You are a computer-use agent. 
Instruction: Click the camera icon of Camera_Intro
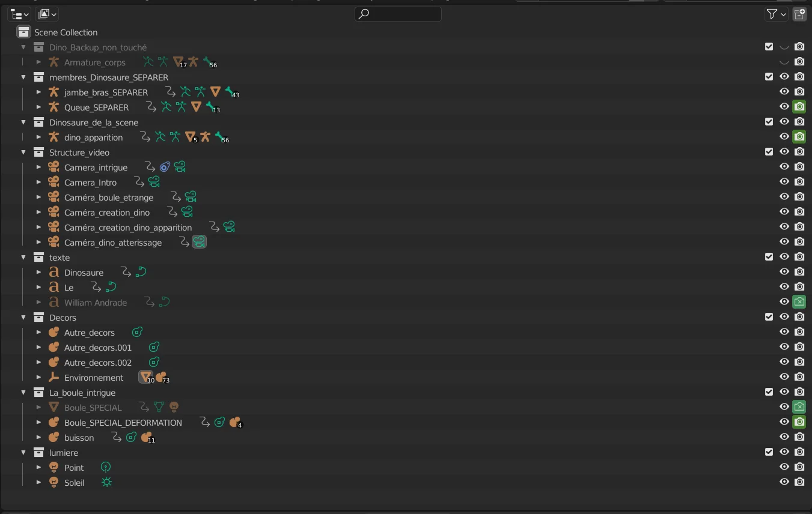[x=53, y=183]
